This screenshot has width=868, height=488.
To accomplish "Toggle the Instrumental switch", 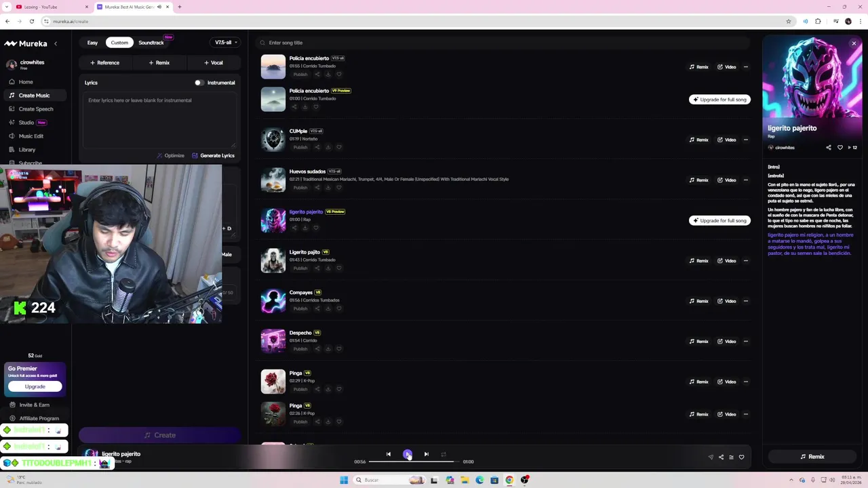I will (199, 83).
